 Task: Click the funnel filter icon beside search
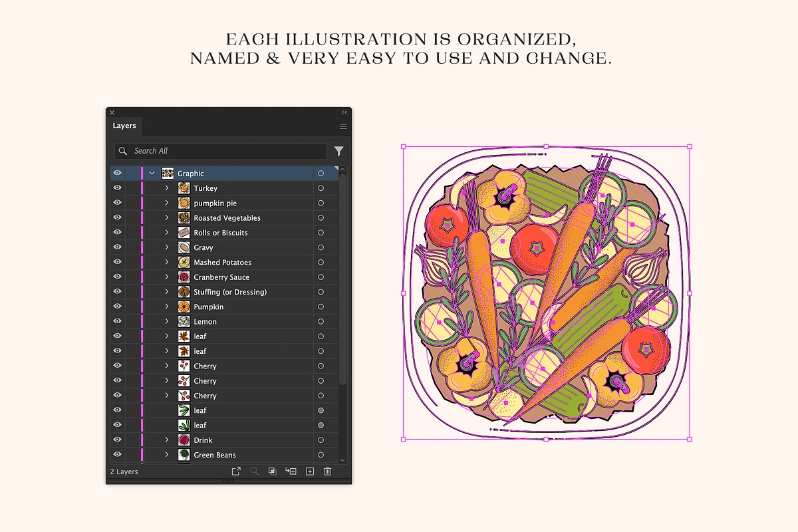tap(339, 151)
